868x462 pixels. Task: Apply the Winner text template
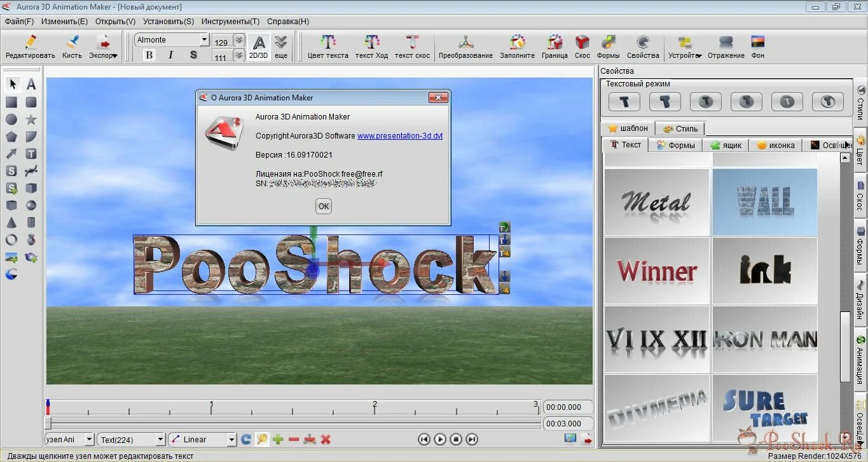point(657,271)
